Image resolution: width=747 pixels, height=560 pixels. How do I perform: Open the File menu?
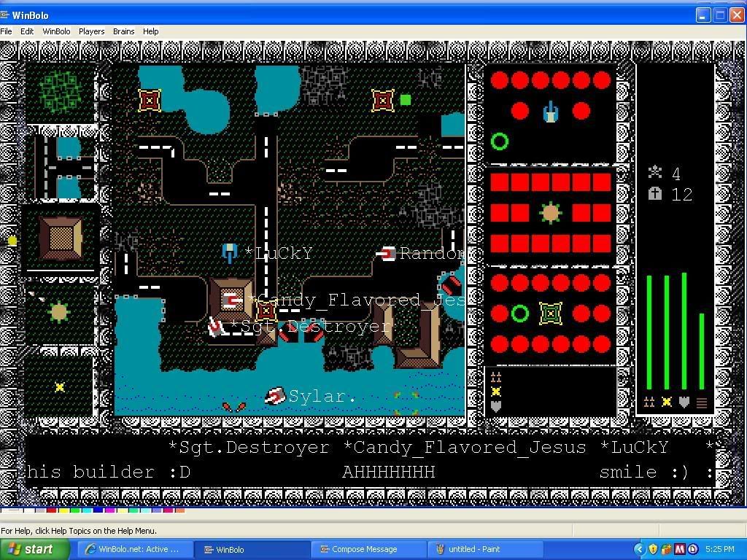tap(7, 31)
